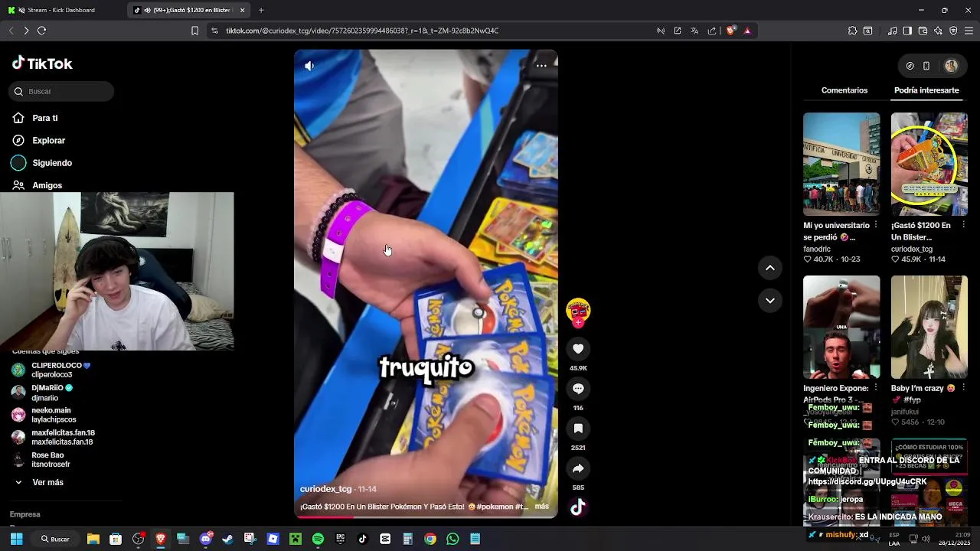This screenshot has height=551, width=980.
Task: Open WhatsApp from the taskbar
Action: (452, 539)
